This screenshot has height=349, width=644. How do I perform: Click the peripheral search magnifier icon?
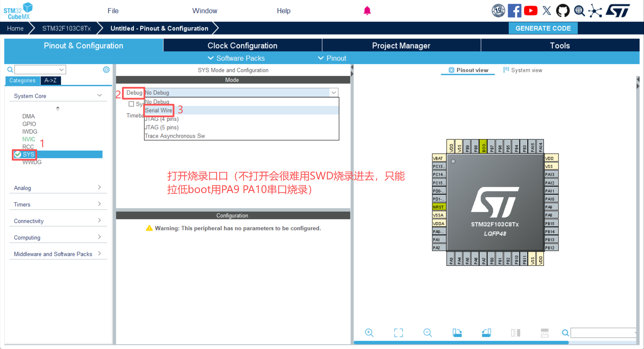click(x=10, y=70)
